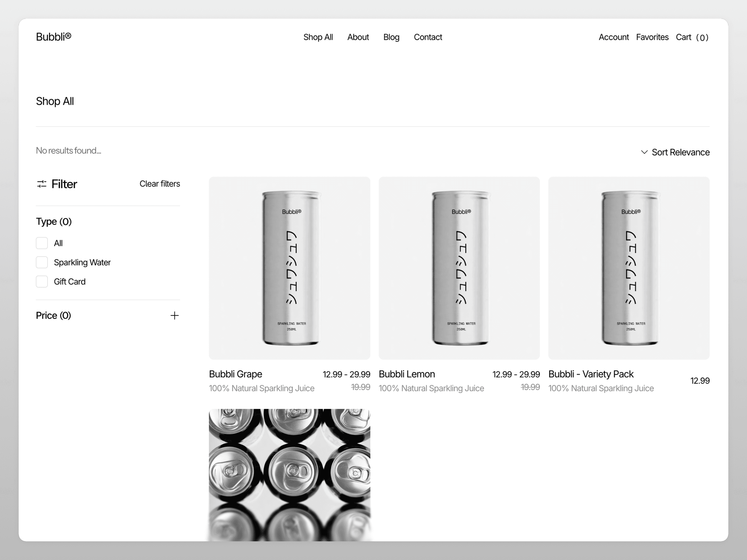Open the Contact page

pyautogui.click(x=428, y=37)
